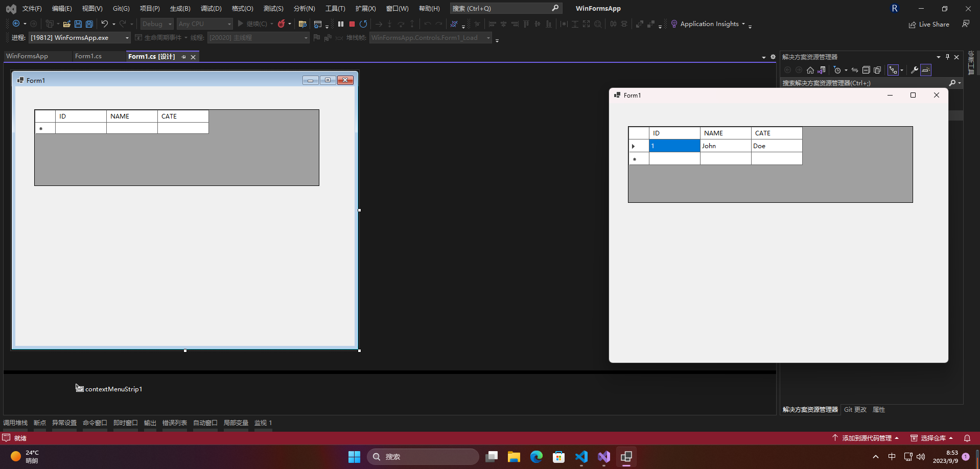This screenshot has width=980, height=469.
Task: Navigate backward with the back arrow icon
Action: click(x=16, y=24)
